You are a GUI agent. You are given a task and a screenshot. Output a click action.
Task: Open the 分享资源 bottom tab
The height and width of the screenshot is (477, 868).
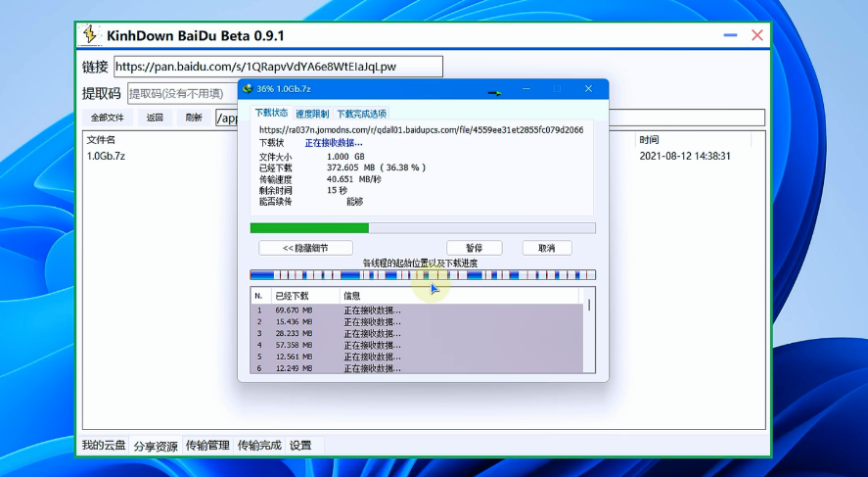point(156,446)
